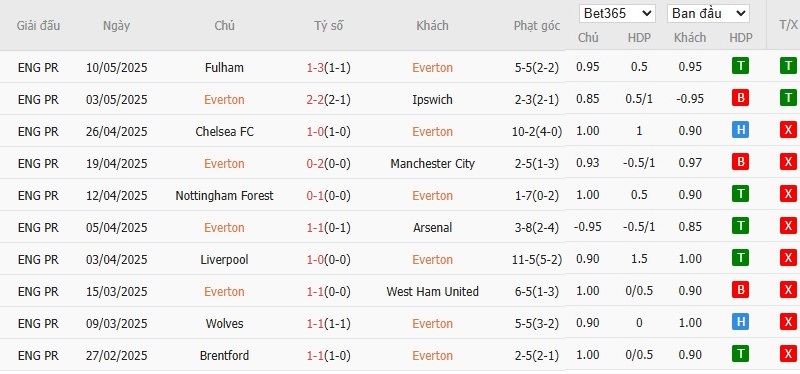Click green T handicap badge for Fulham match
Image resolution: width=800 pixels, height=374 pixels.
pyautogui.click(x=740, y=66)
